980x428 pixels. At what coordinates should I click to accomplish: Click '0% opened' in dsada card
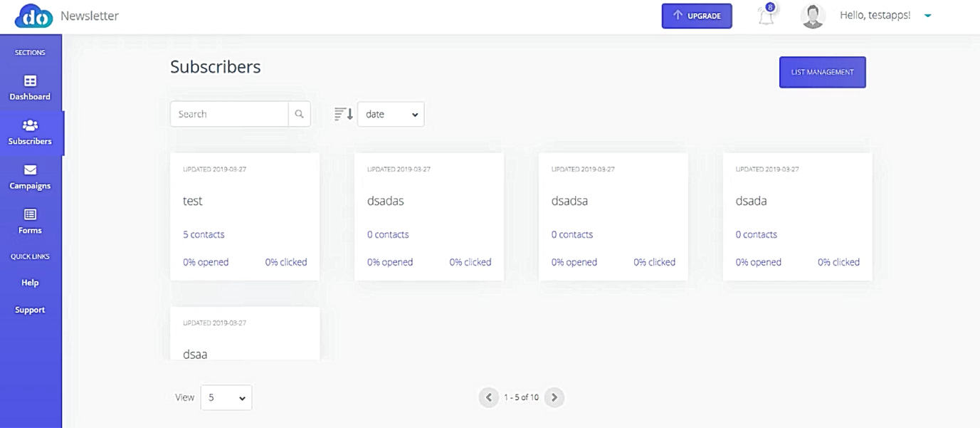point(759,262)
